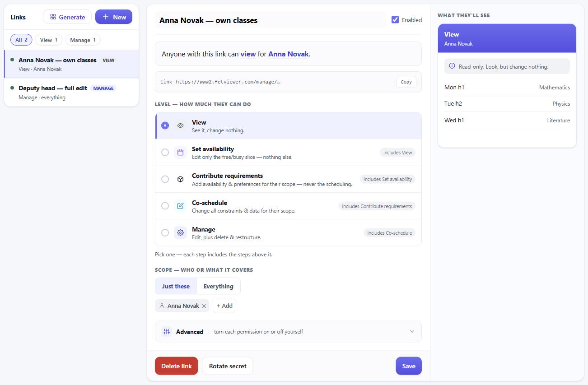Click the sliders icon beside Advanced
Image resolution: width=588 pixels, height=385 pixels.
click(x=167, y=332)
